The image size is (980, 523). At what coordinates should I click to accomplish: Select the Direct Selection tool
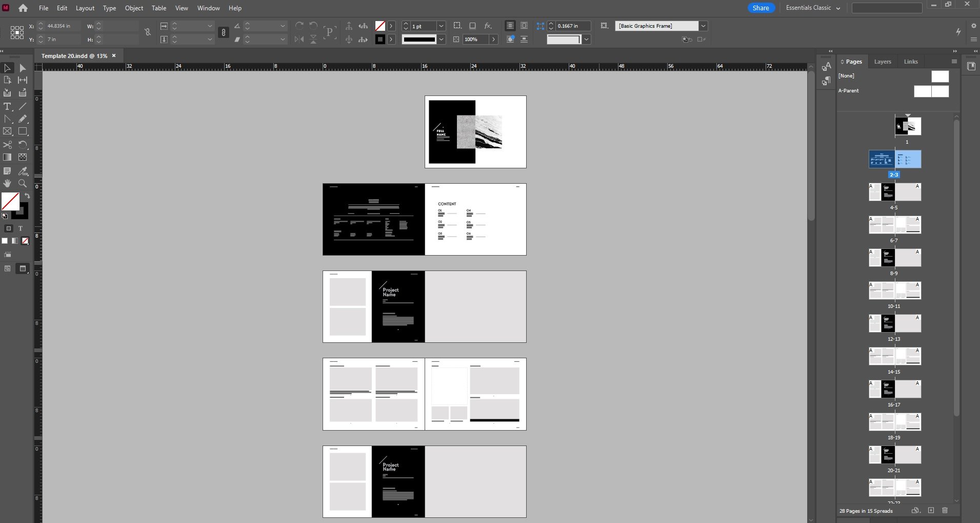point(23,68)
